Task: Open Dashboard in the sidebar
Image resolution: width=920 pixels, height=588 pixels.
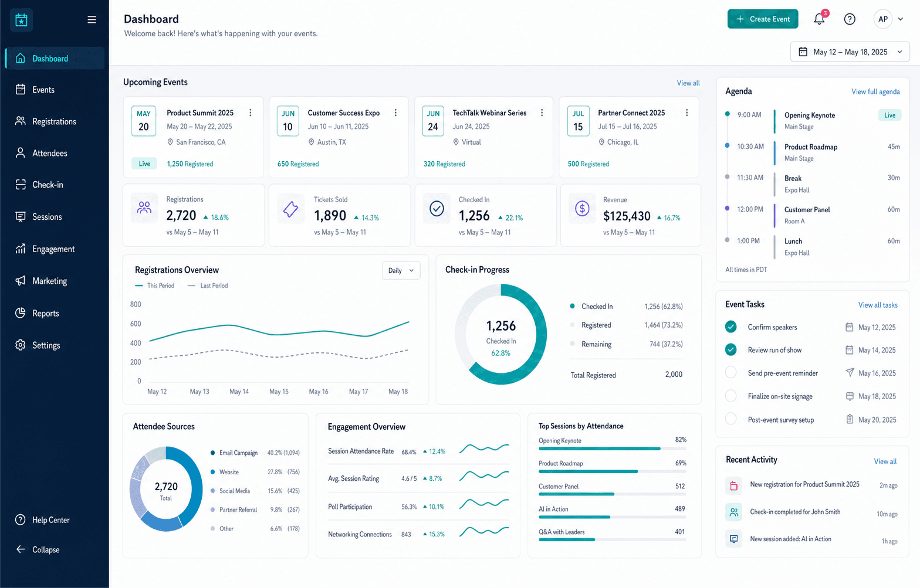Action: point(55,58)
